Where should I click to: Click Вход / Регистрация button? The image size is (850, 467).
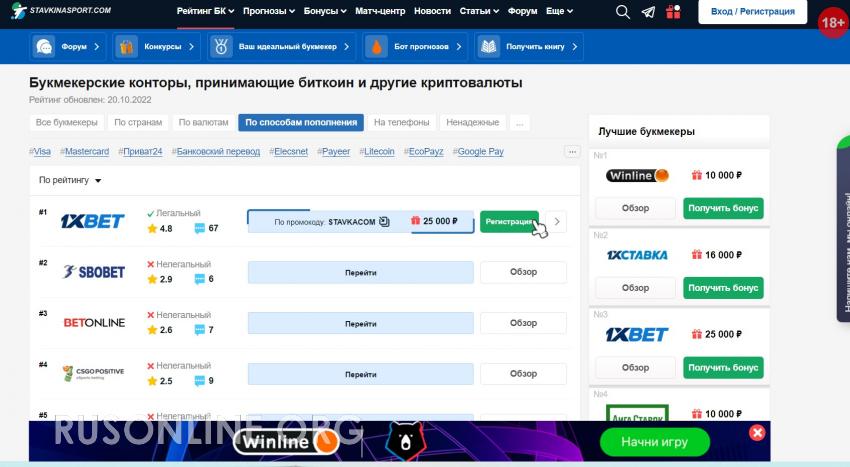tap(752, 11)
